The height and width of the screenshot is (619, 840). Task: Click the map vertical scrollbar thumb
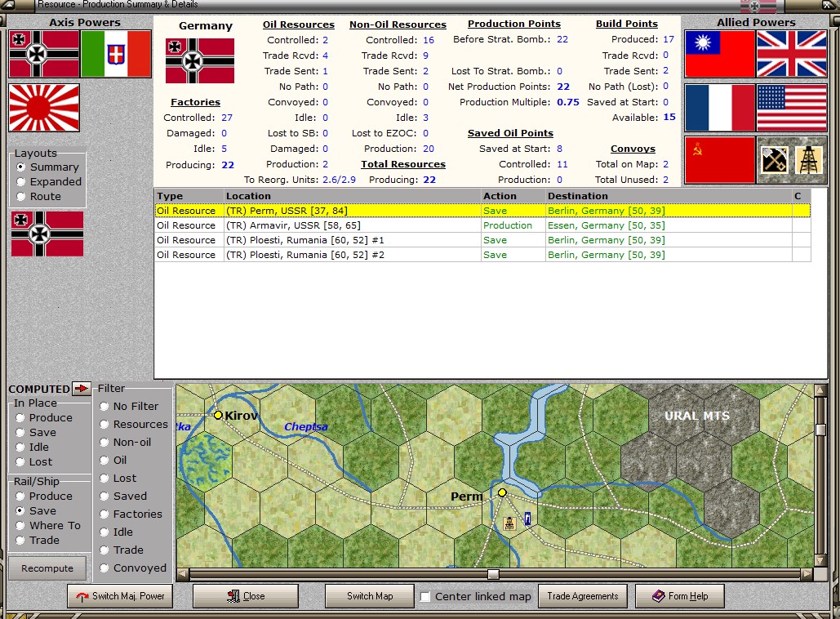click(x=820, y=430)
